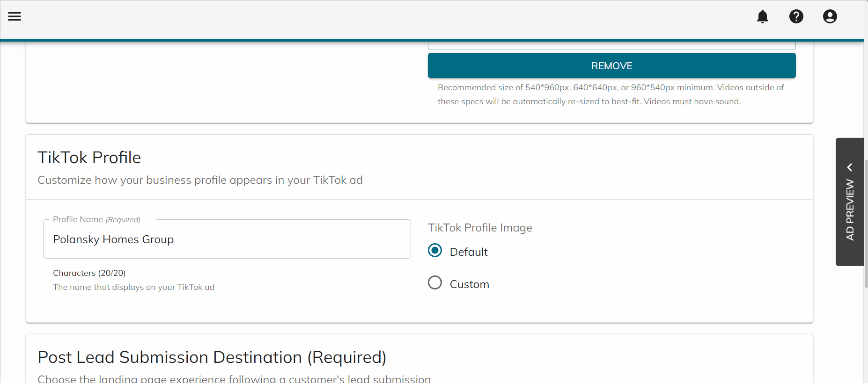868x383 pixels.
Task: Click the REMOVE video button
Action: tap(611, 65)
